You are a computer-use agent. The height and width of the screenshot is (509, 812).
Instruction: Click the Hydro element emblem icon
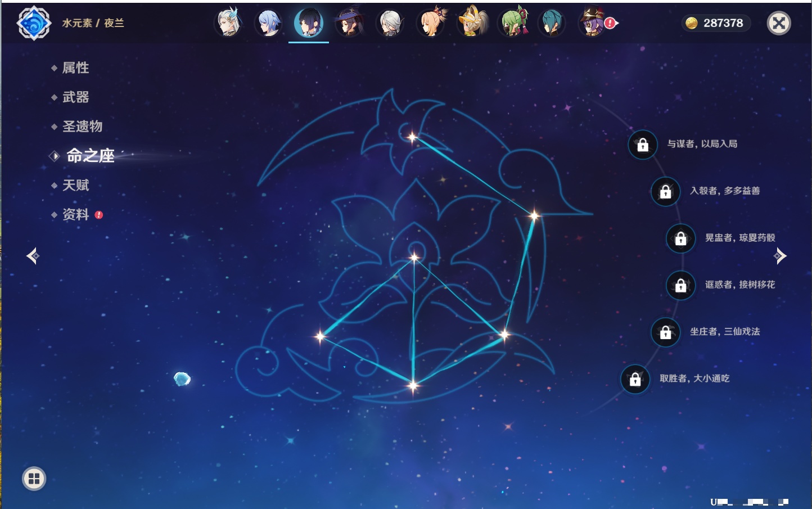[34, 23]
